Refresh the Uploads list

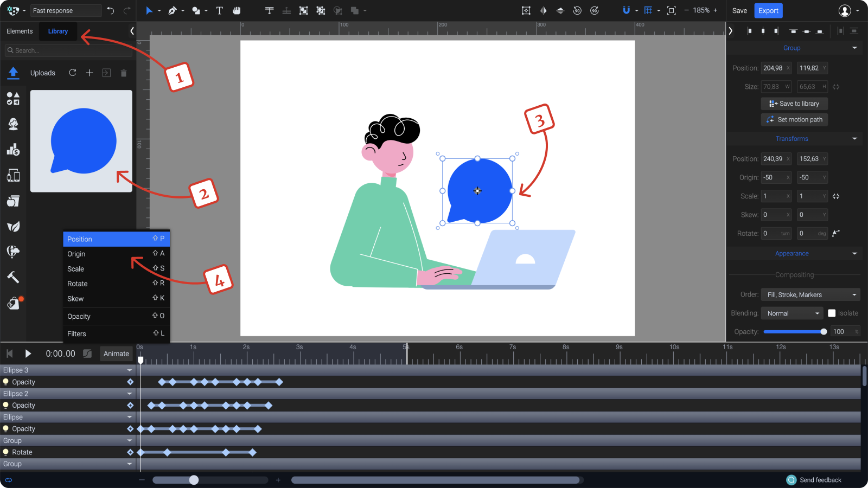click(72, 73)
